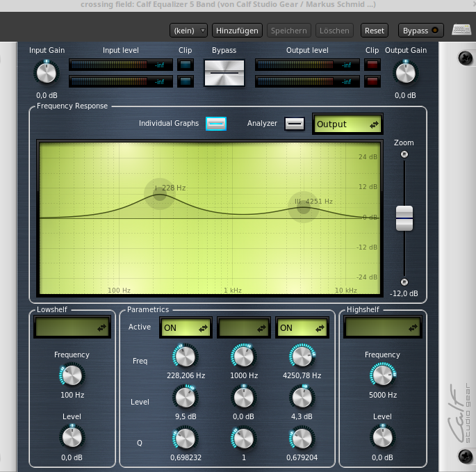Open the analyzer Output mode selector
Screen dimensions: 476x472
tap(347, 124)
